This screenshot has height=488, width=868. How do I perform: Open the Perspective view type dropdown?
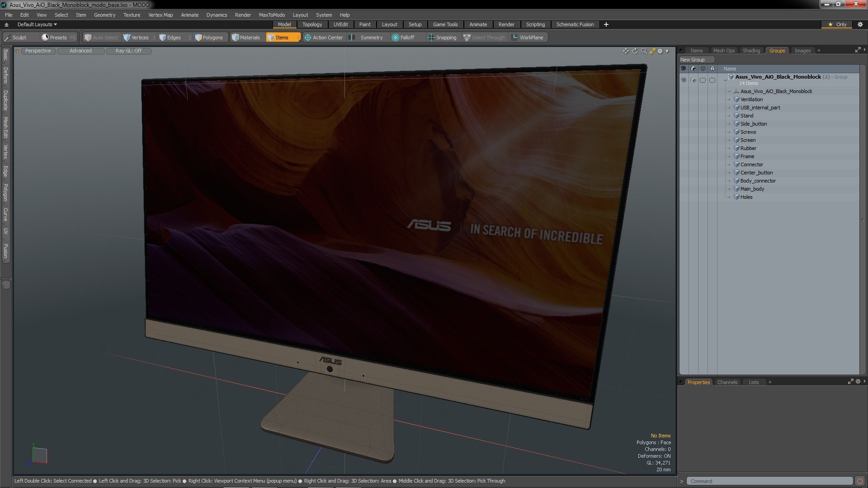pos(38,51)
